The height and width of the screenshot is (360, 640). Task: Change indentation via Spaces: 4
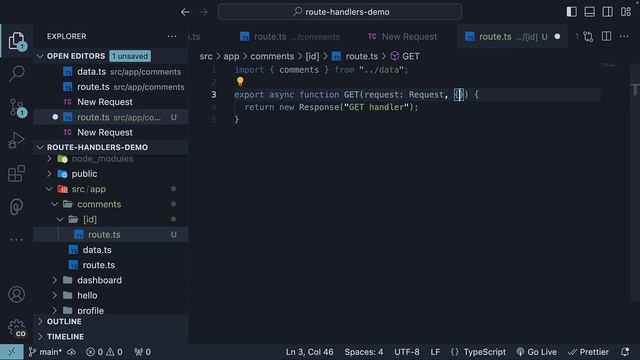tap(364, 352)
